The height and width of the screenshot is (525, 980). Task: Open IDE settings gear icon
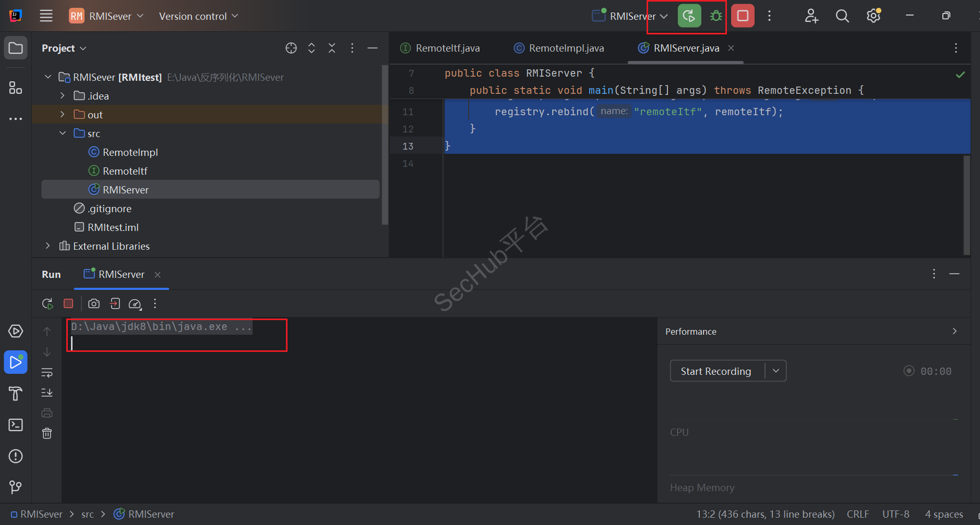point(874,16)
